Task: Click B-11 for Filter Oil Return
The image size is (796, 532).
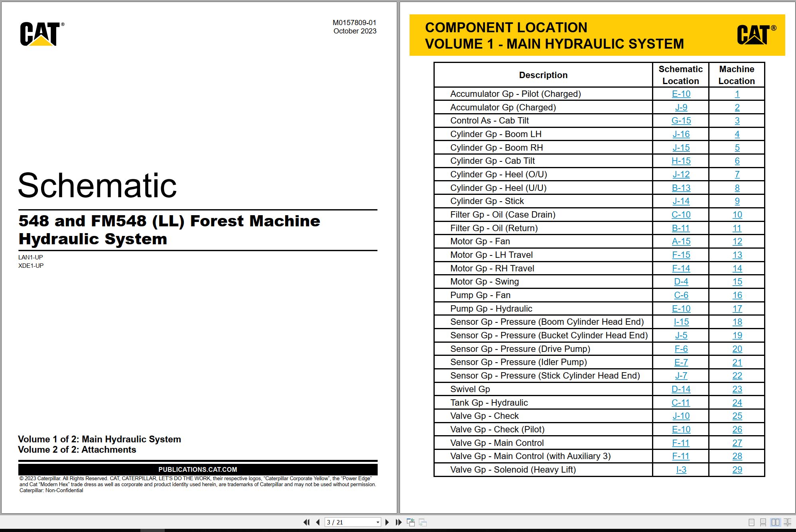Action: pos(681,228)
